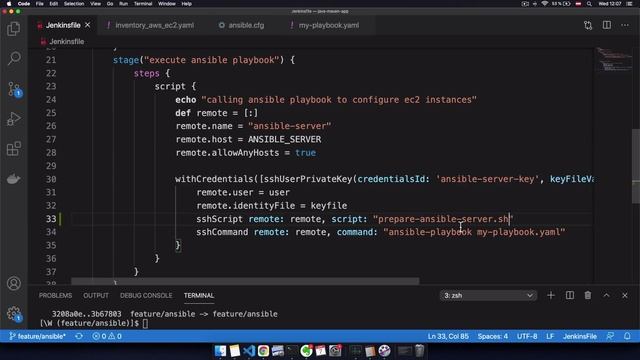Click the Open Changes icon in editor toolbar
This screenshot has height=360, width=640.
click(588, 25)
